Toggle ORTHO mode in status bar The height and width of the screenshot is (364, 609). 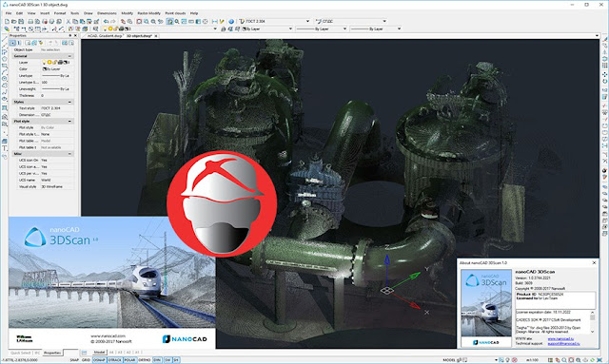pyautogui.click(x=144, y=360)
